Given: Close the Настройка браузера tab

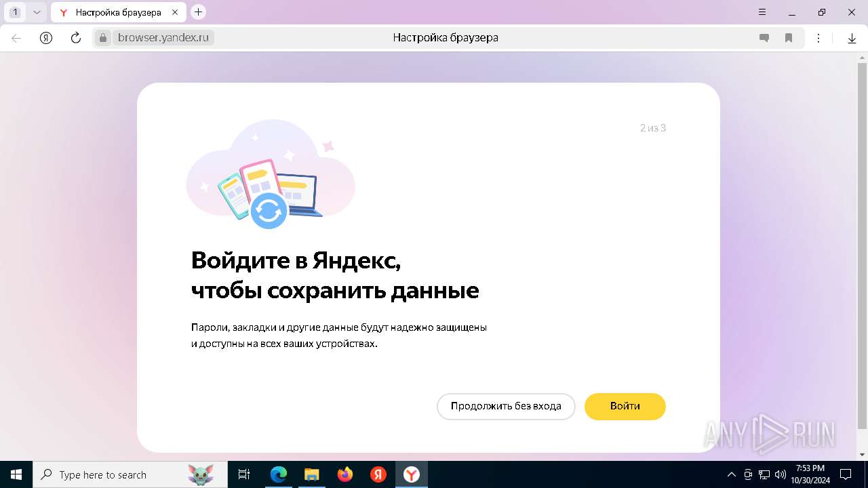Looking at the screenshot, I should (175, 12).
